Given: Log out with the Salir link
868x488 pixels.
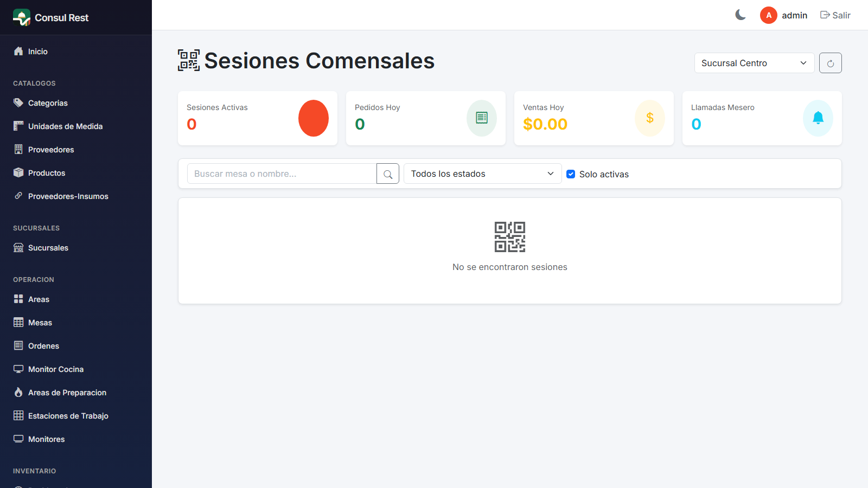Looking at the screenshot, I should click(x=835, y=15).
